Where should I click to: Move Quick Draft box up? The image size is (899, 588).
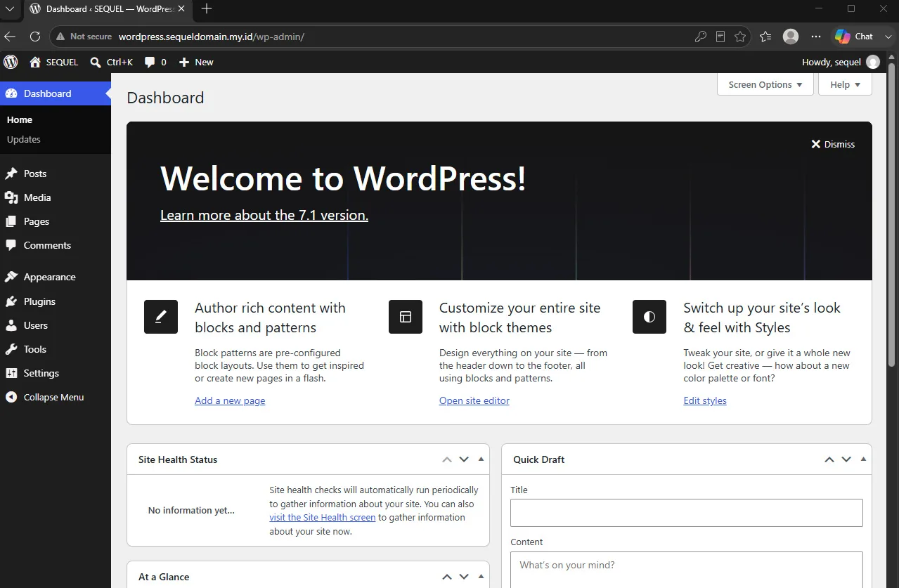(x=829, y=459)
